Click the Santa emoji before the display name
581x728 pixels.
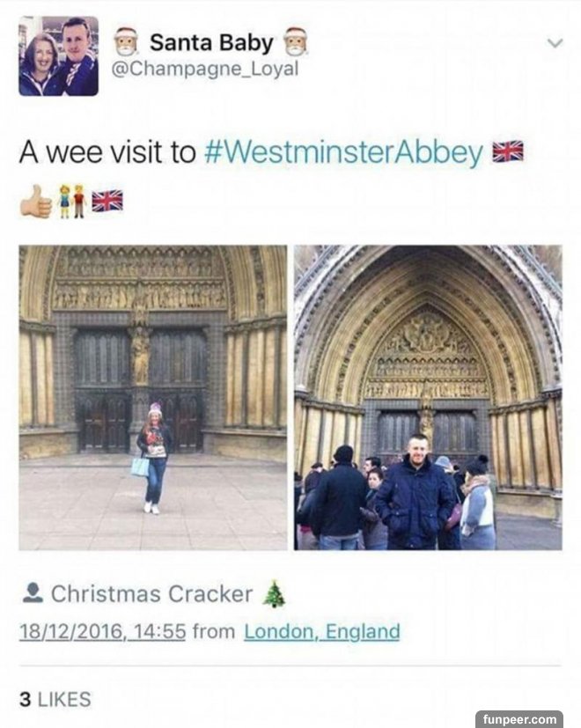click(127, 41)
